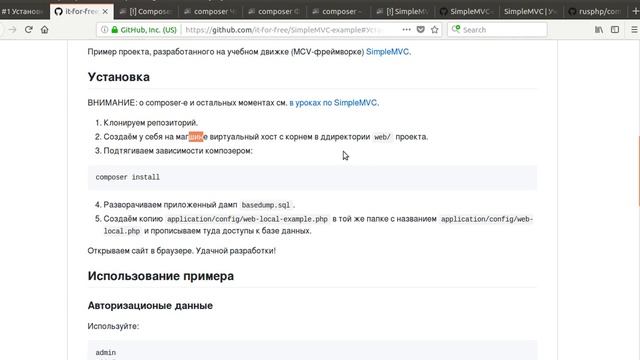
Task: Open a new tab with plus button
Action: coord(635,11)
